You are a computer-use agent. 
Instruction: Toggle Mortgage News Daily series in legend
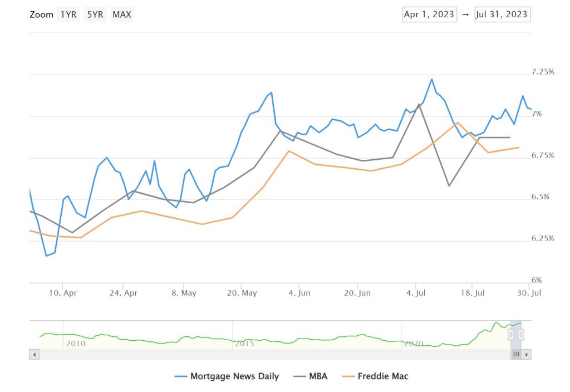point(234,376)
